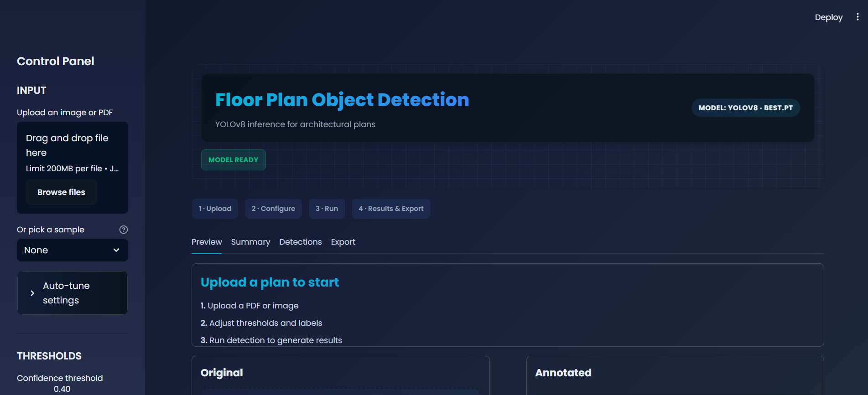This screenshot has width=868, height=395.
Task: Click the 2 · Configure step chip
Action: pyautogui.click(x=273, y=209)
